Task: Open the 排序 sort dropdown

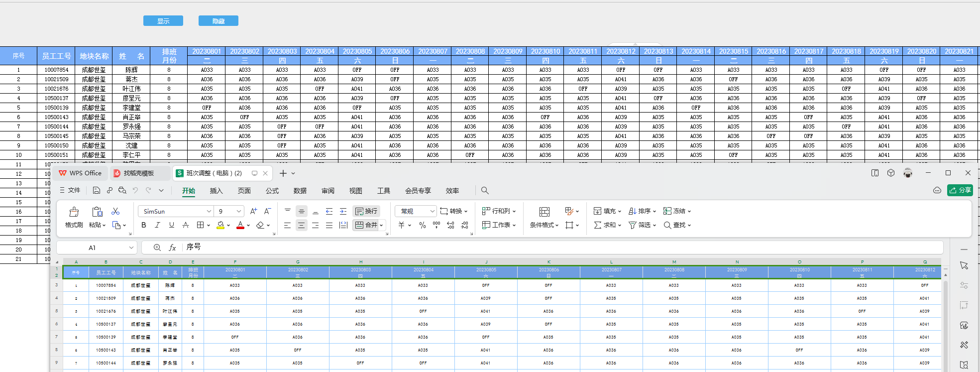Action: [x=642, y=211]
